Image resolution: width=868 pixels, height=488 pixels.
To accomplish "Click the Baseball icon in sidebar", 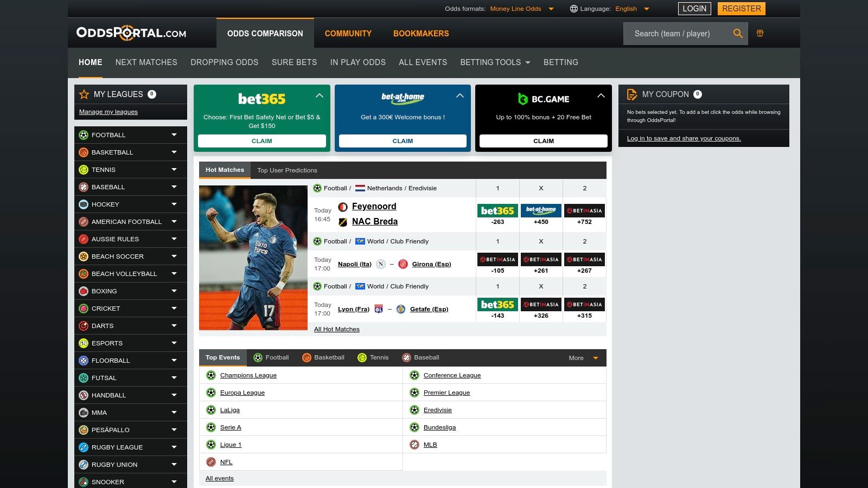I will [84, 187].
